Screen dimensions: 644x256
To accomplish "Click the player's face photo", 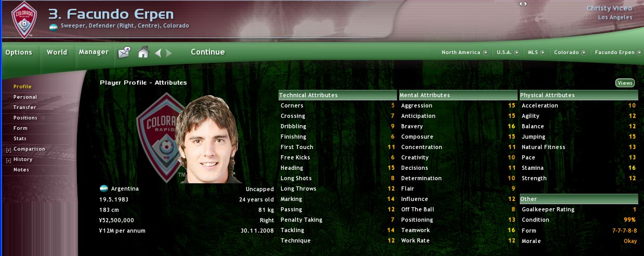I will (208, 139).
